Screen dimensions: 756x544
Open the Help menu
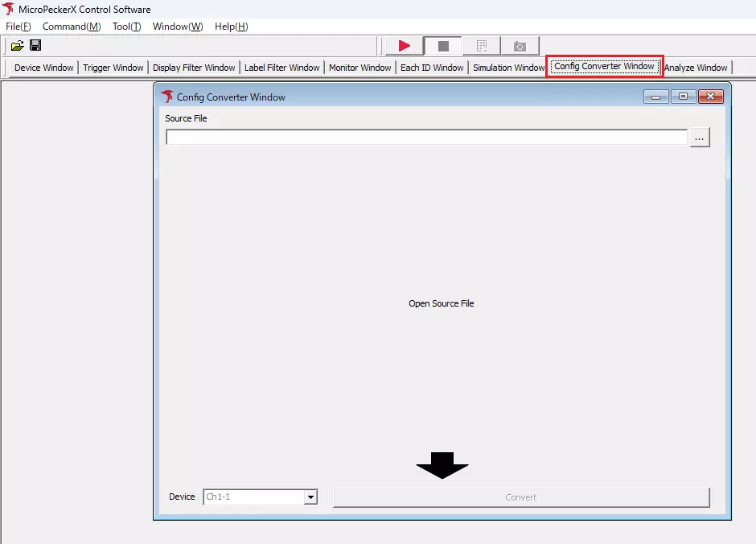[231, 27]
